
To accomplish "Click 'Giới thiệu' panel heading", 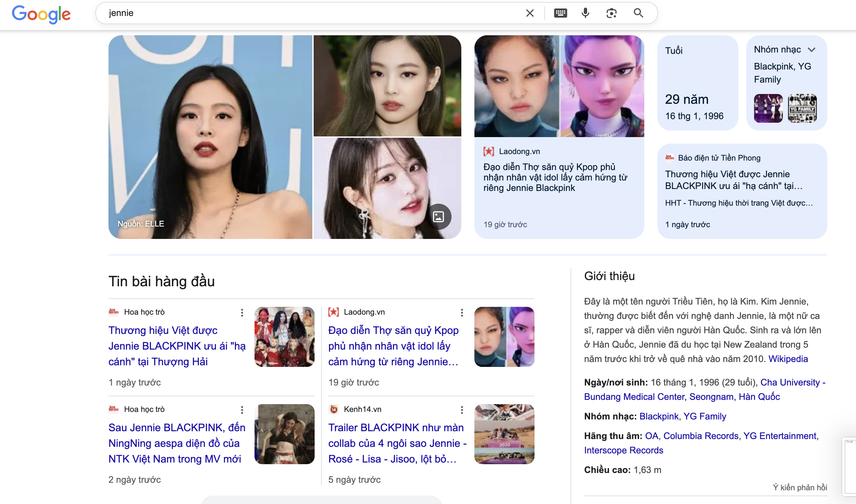I will coord(609,276).
